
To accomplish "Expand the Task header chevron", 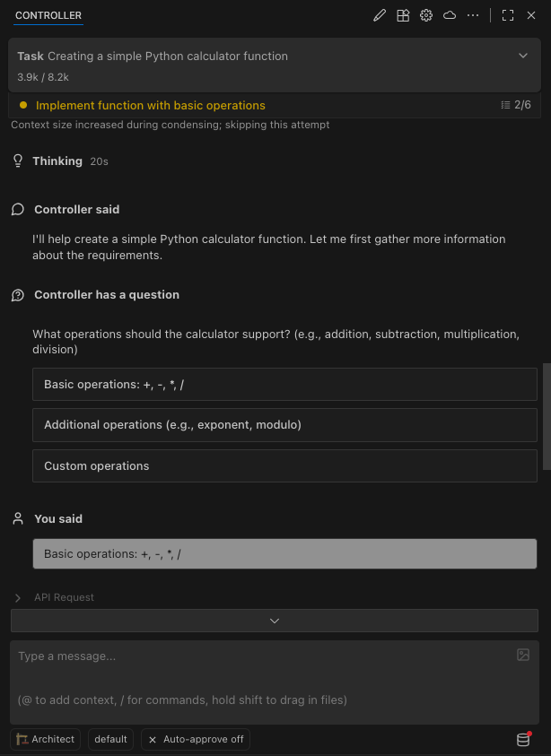I will [523, 56].
